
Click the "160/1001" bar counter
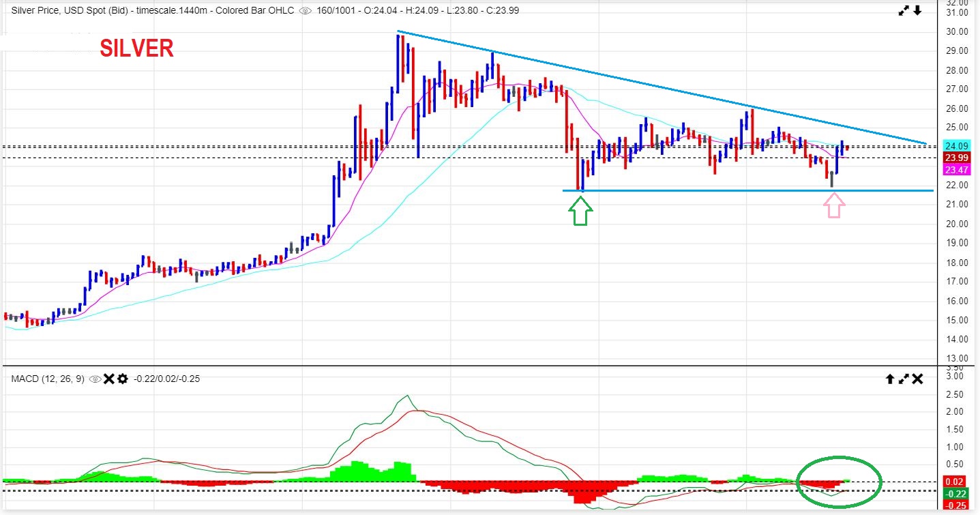pyautogui.click(x=336, y=11)
